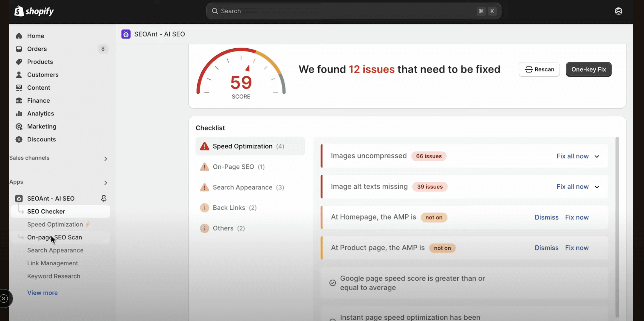The height and width of the screenshot is (321, 644).
Task: Click the 39 issues badge
Action: pos(430,187)
